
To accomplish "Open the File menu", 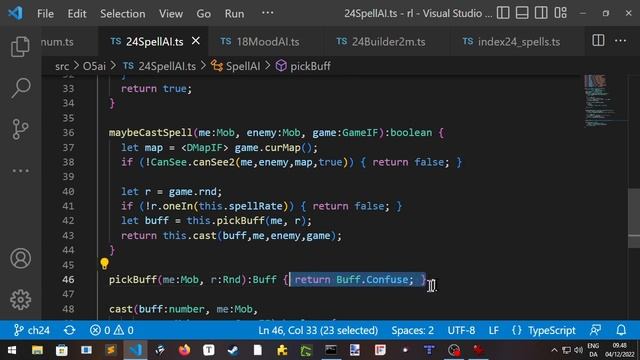I will (45, 13).
